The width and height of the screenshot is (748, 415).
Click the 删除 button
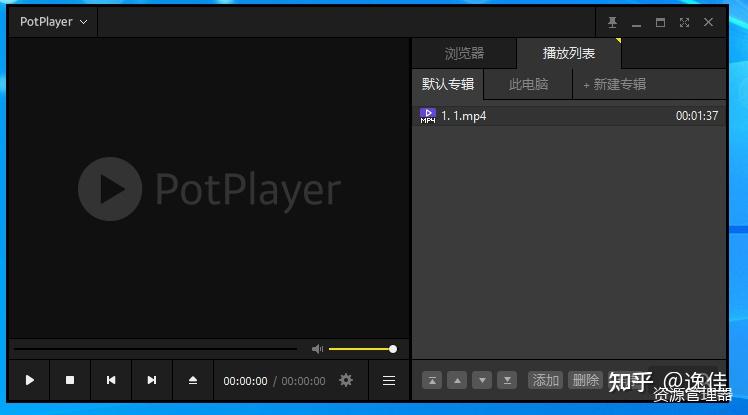click(585, 381)
